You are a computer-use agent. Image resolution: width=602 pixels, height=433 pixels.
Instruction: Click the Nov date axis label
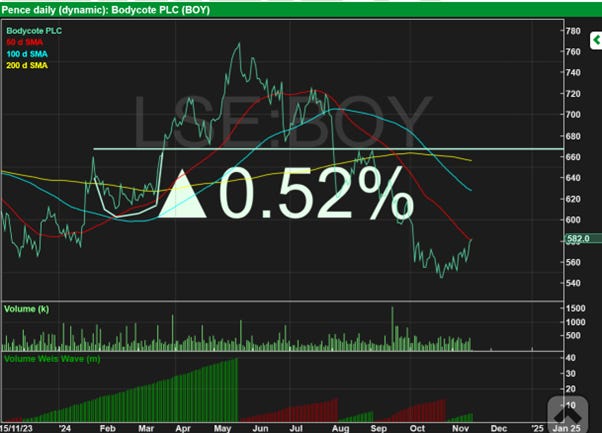[461, 428]
